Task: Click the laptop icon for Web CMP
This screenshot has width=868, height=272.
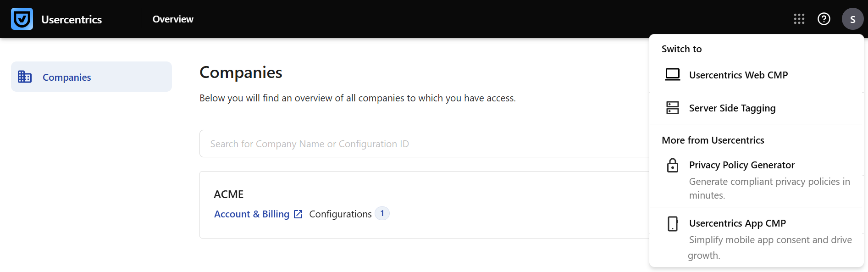Action: 673,74
